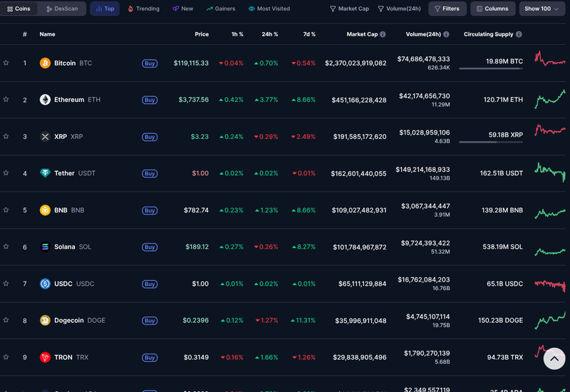The height and width of the screenshot is (392, 570).
Task: Click the Buy button for Ethereum
Action: [x=150, y=100]
